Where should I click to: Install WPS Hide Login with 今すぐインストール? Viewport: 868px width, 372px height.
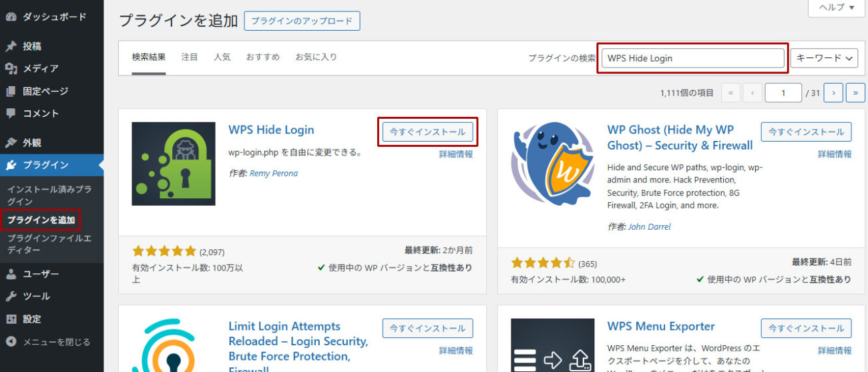pos(427,132)
